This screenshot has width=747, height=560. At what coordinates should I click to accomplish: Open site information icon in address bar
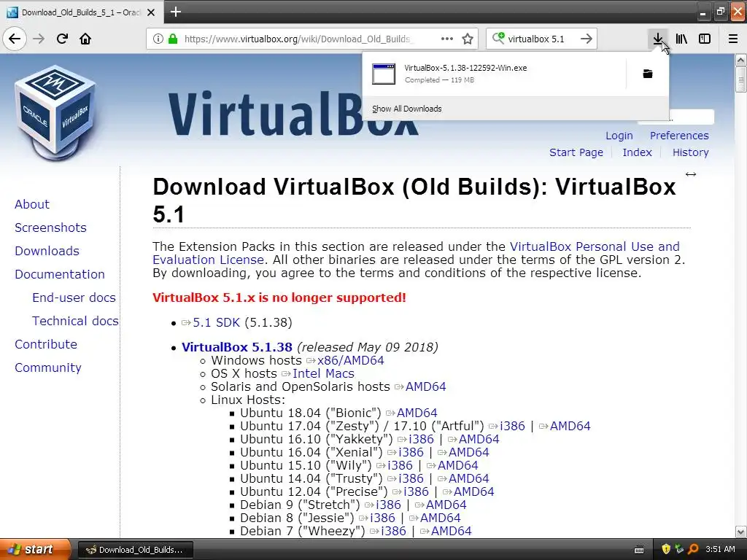[x=158, y=39]
